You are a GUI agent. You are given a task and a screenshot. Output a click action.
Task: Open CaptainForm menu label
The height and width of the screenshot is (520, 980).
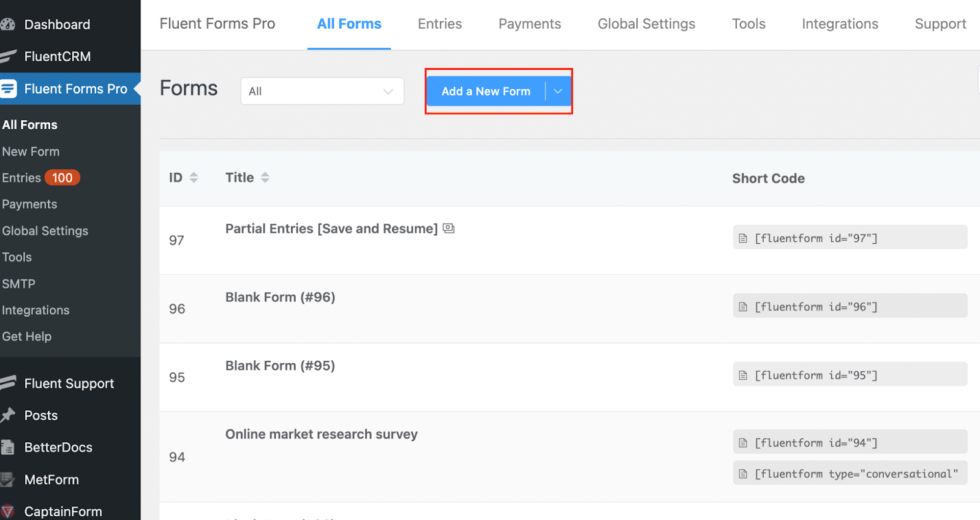[x=63, y=511]
